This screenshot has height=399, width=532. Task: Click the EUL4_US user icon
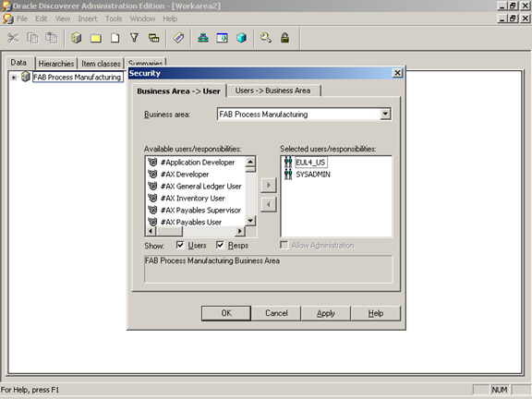[288, 163]
